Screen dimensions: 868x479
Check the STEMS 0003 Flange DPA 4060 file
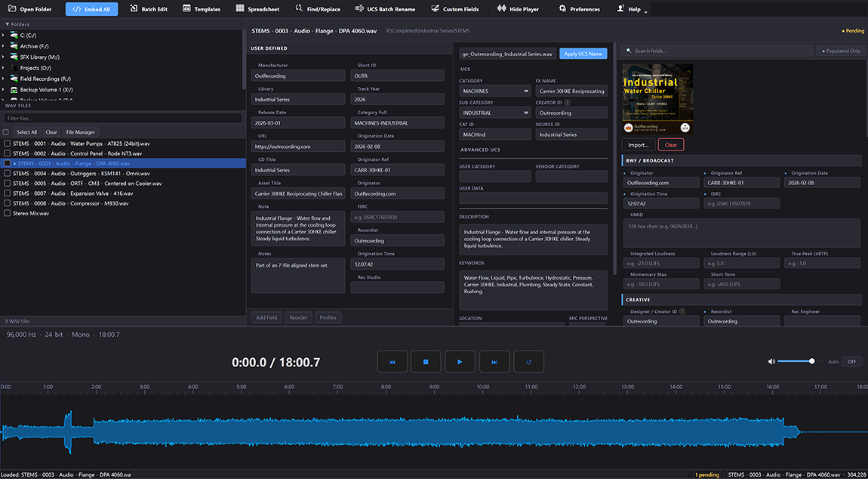pos(8,163)
